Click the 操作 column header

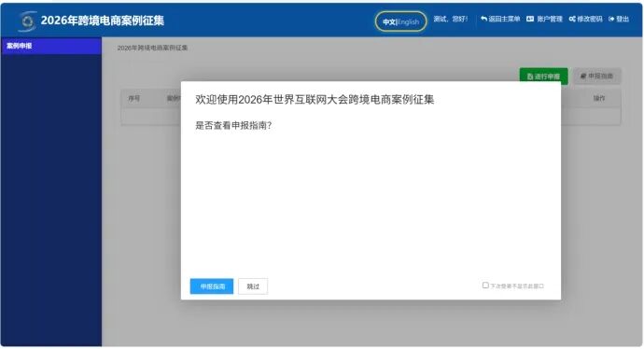coord(599,98)
